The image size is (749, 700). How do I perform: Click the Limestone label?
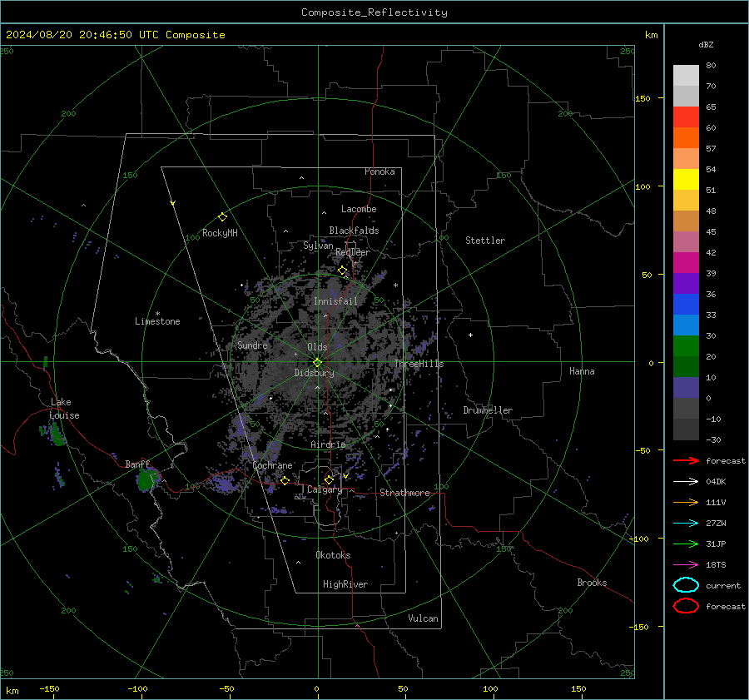coord(157,321)
